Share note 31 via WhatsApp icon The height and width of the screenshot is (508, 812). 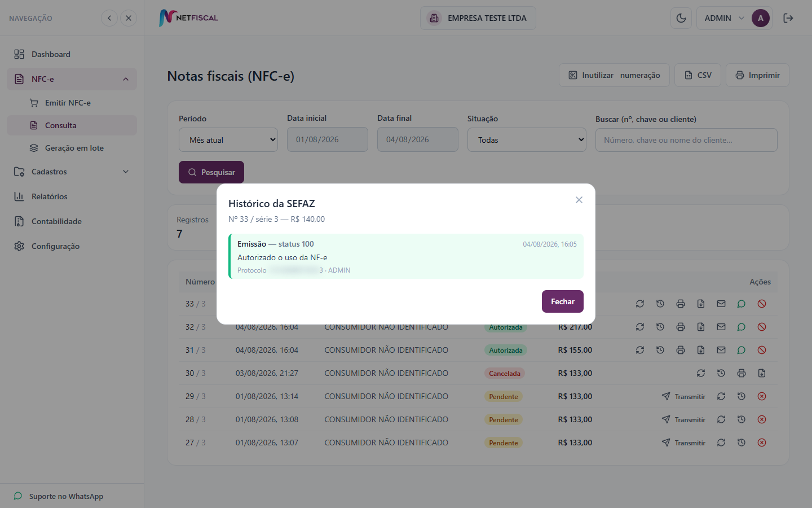[x=742, y=350]
